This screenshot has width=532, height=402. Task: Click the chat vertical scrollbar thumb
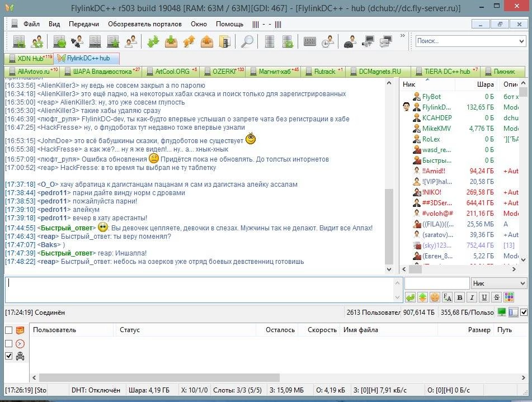[389, 225]
